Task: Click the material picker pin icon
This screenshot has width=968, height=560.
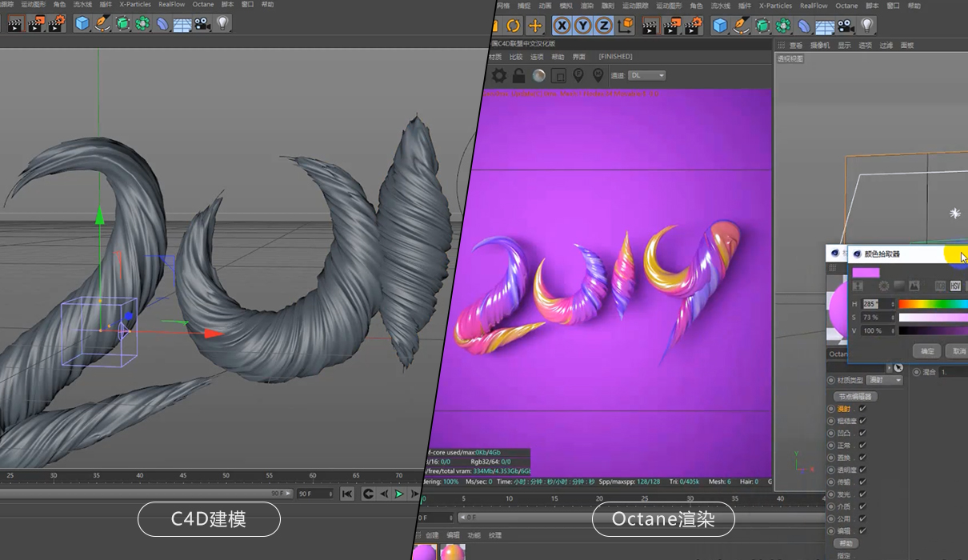Action: [x=598, y=75]
